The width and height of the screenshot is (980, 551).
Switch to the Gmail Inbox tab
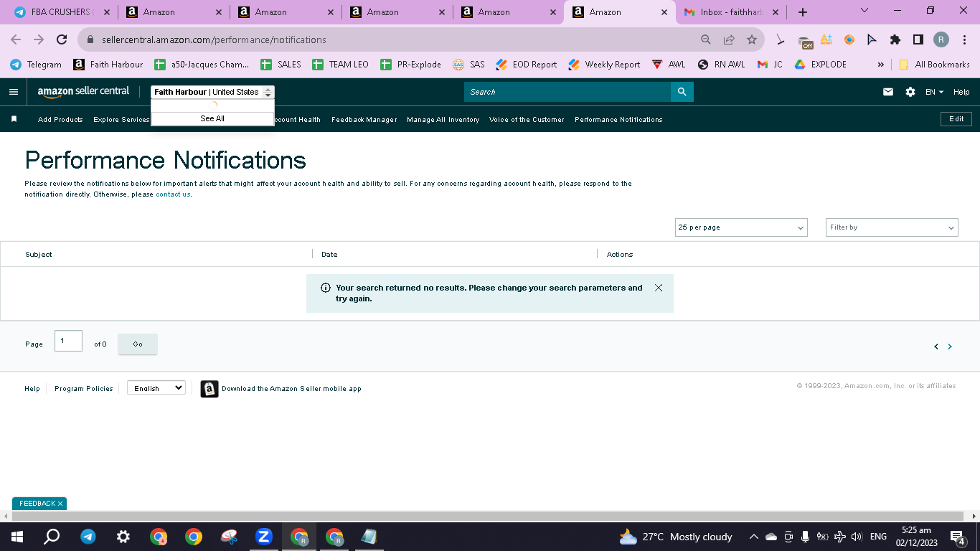tap(730, 12)
